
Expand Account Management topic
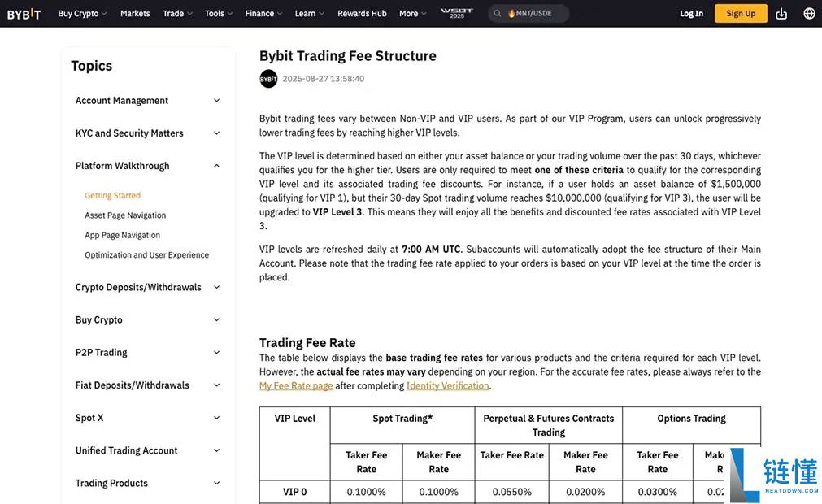pyautogui.click(x=148, y=101)
